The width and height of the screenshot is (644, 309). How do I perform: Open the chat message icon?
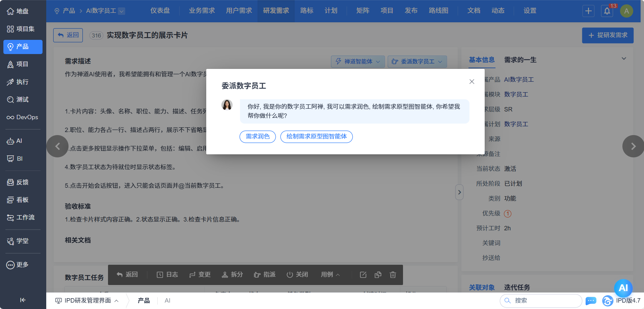coord(591,301)
